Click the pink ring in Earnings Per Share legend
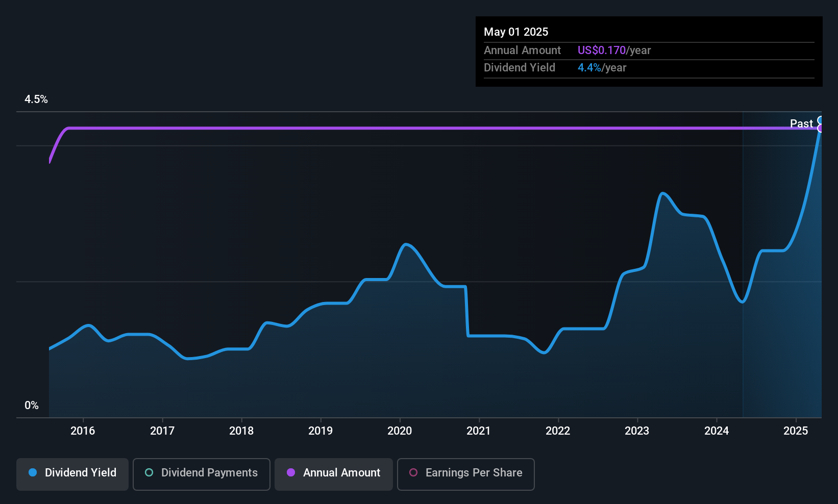Image resolution: width=838 pixels, height=504 pixels. tap(413, 472)
